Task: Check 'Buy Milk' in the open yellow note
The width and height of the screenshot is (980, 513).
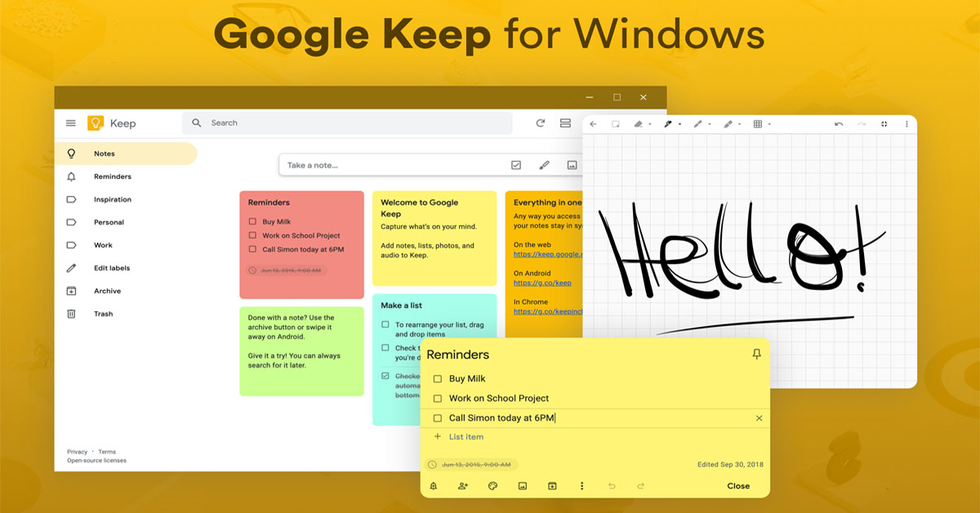Action: point(438,379)
